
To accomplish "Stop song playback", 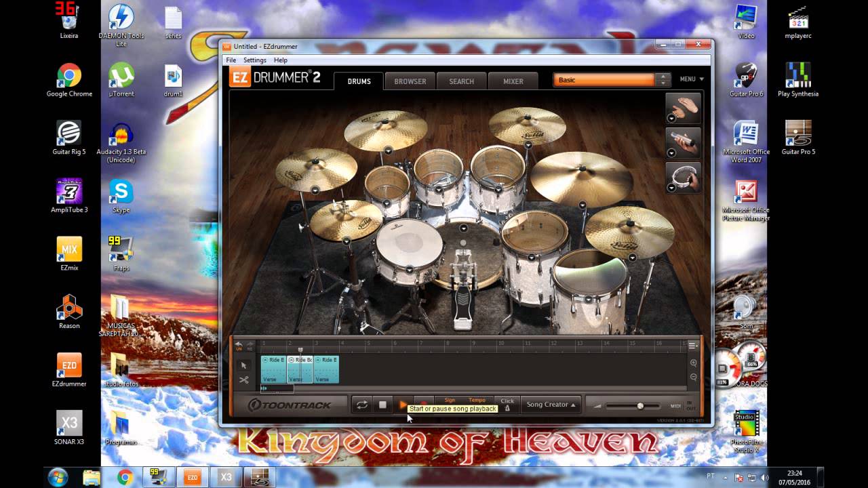I will [382, 405].
